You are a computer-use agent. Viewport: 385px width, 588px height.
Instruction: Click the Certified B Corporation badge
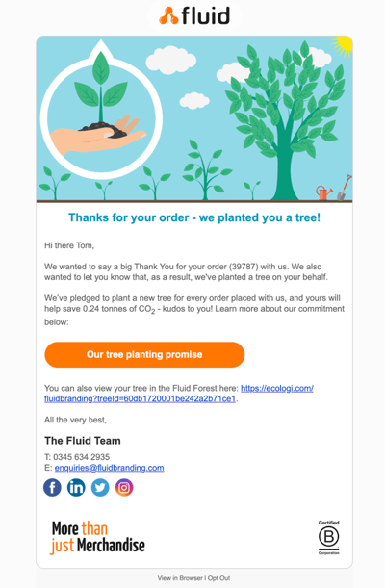click(x=329, y=538)
